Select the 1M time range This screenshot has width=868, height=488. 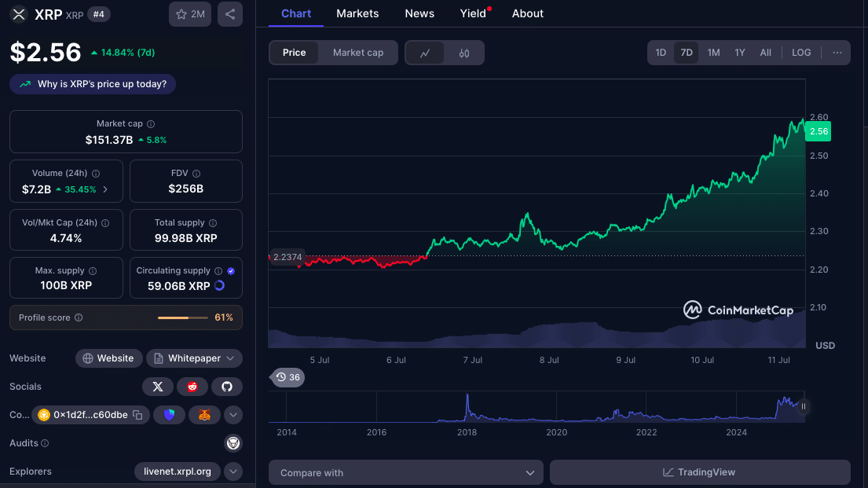(x=713, y=53)
